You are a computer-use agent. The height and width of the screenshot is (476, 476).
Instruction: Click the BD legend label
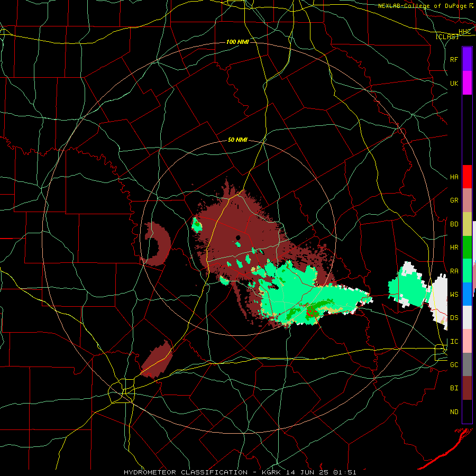(x=454, y=224)
